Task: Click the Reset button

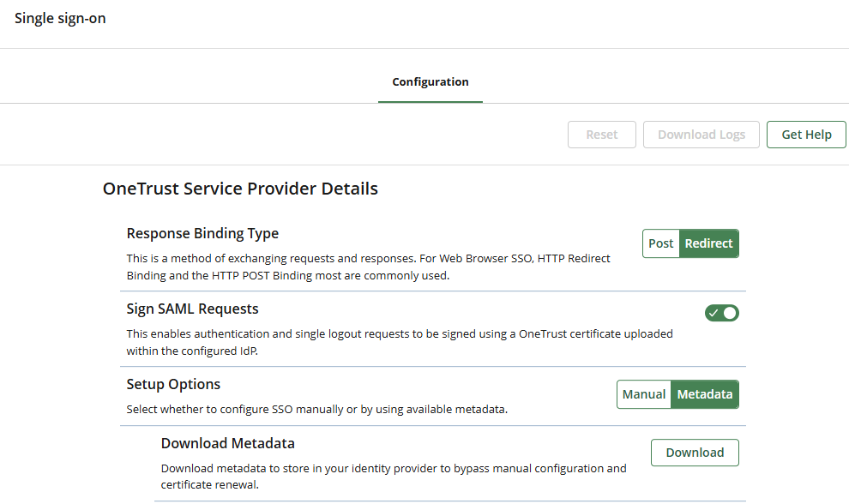Action: (x=601, y=135)
